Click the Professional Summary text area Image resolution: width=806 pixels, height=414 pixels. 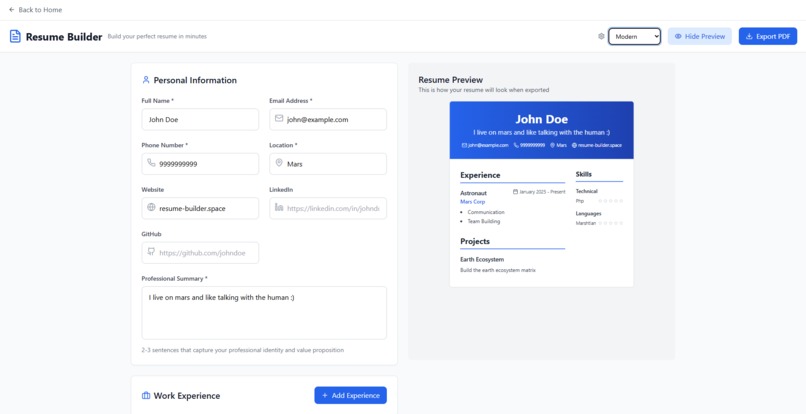[x=264, y=313]
